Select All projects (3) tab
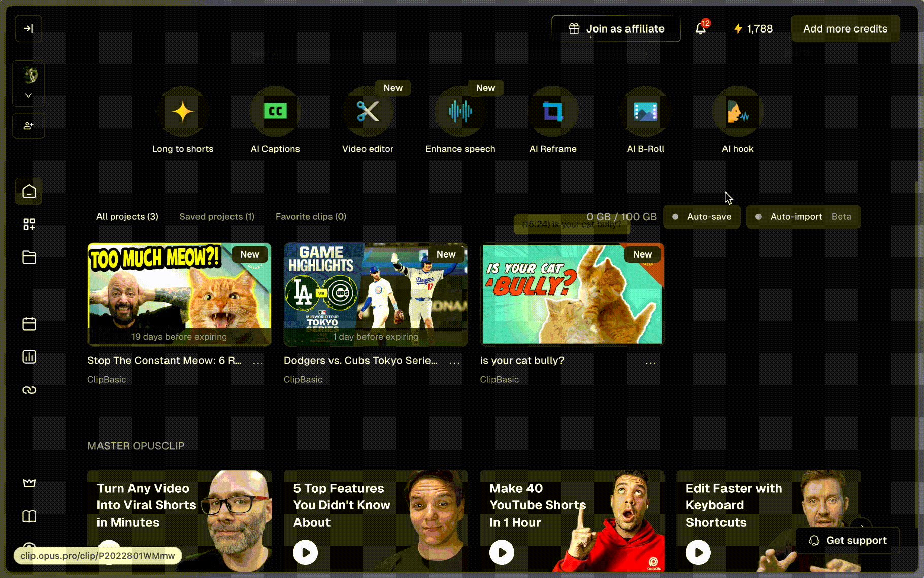The width and height of the screenshot is (924, 578). click(x=127, y=216)
